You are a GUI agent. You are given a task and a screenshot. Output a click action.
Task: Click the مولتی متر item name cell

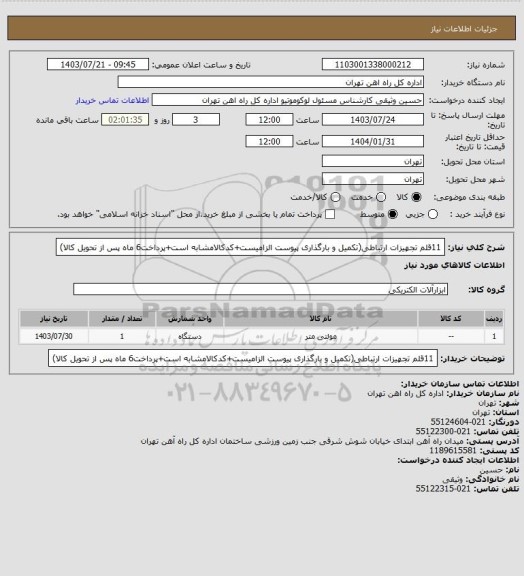320,336
